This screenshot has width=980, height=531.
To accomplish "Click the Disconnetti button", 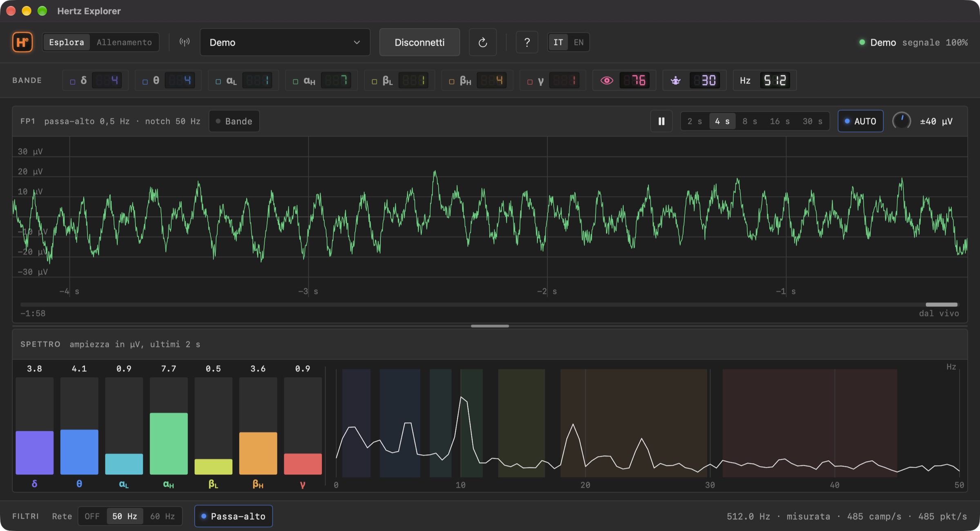I will (x=419, y=42).
